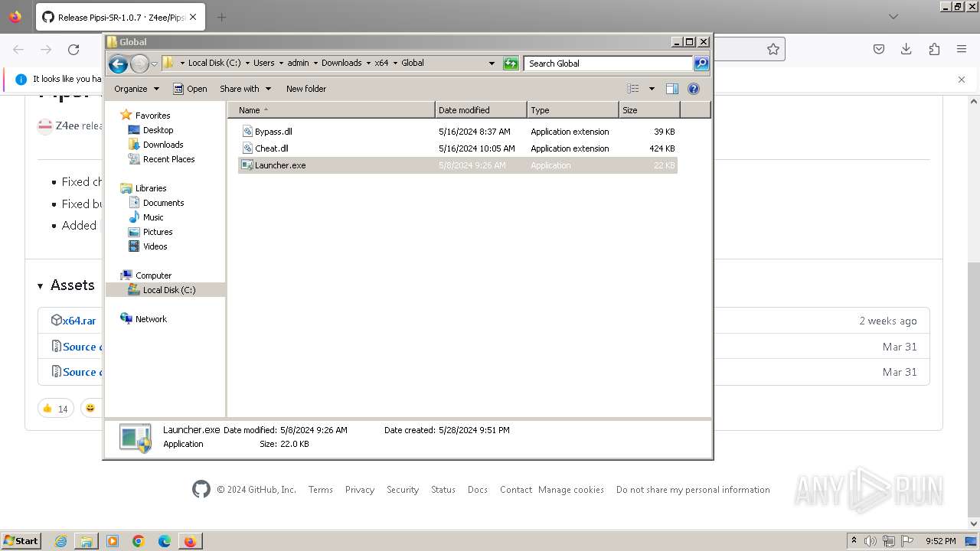Viewport: 980px width, 551px height.
Task: Select Launcher.exe file row
Action: tap(458, 165)
